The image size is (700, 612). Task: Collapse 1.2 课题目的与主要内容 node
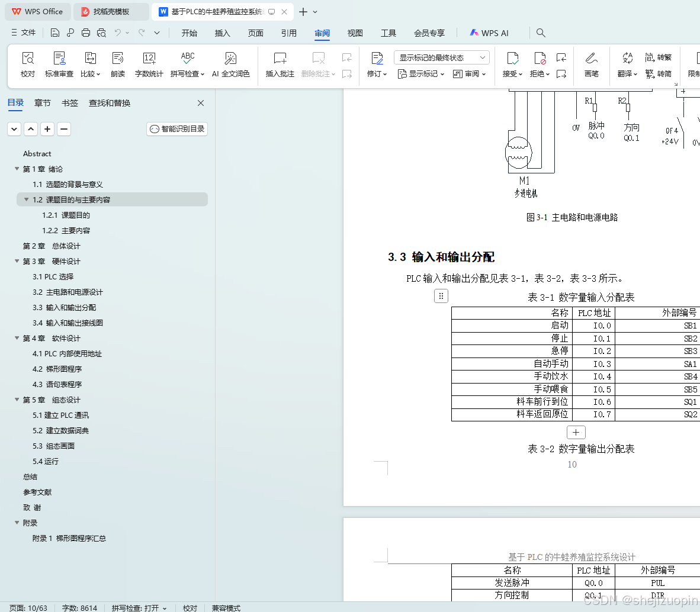click(26, 199)
